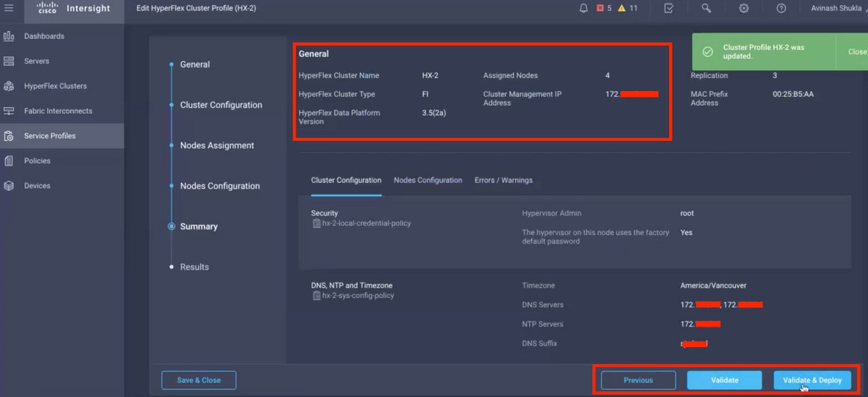The height and width of the screenshot is (397, 868).
Task: Select the America/Vancouver timezone value
Action: [x=713, y=286]
